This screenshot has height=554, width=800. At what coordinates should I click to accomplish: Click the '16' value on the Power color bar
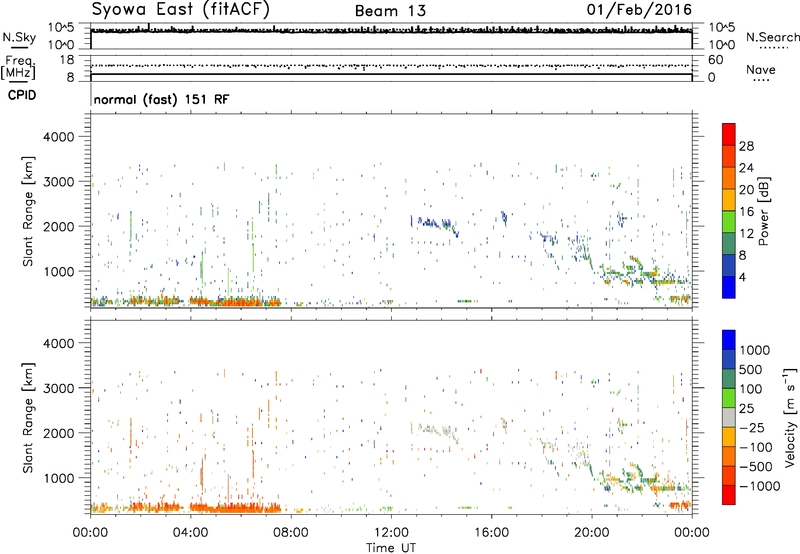click(746, 212)
